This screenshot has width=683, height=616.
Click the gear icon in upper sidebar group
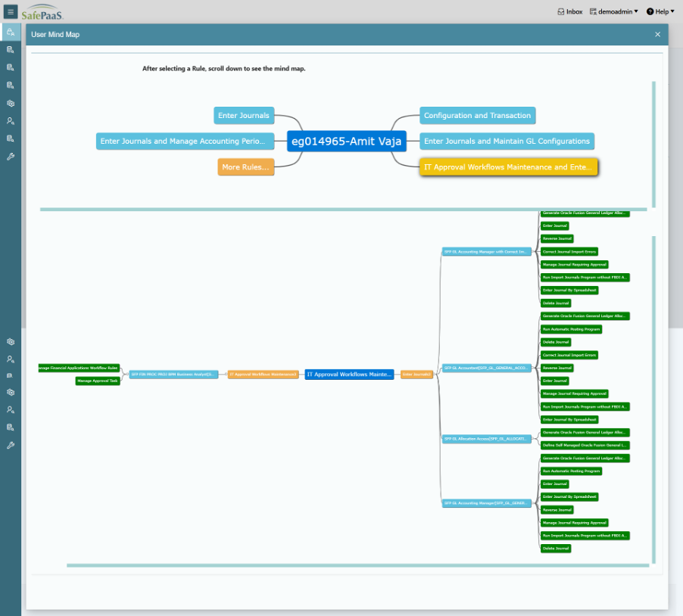click(x=11, y=103)
